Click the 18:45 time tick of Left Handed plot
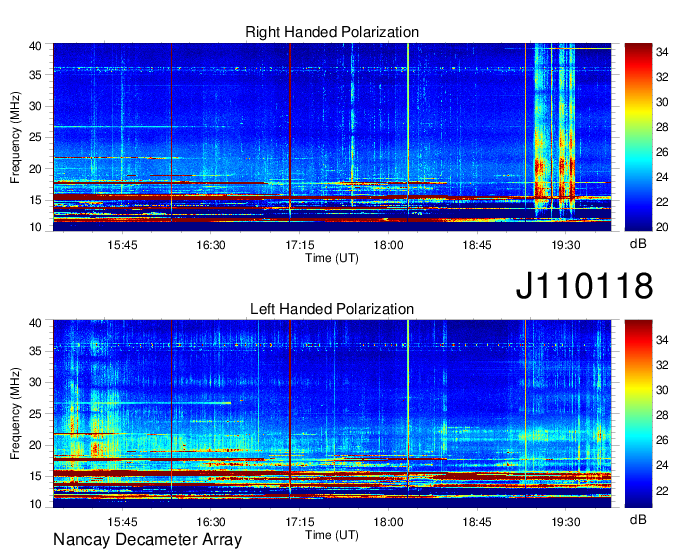 point(477,522)
